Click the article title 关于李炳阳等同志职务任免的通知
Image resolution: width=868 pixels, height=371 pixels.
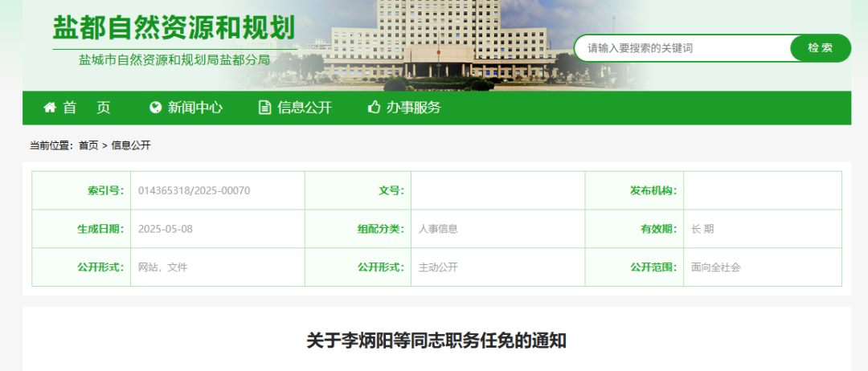[436, 340]
